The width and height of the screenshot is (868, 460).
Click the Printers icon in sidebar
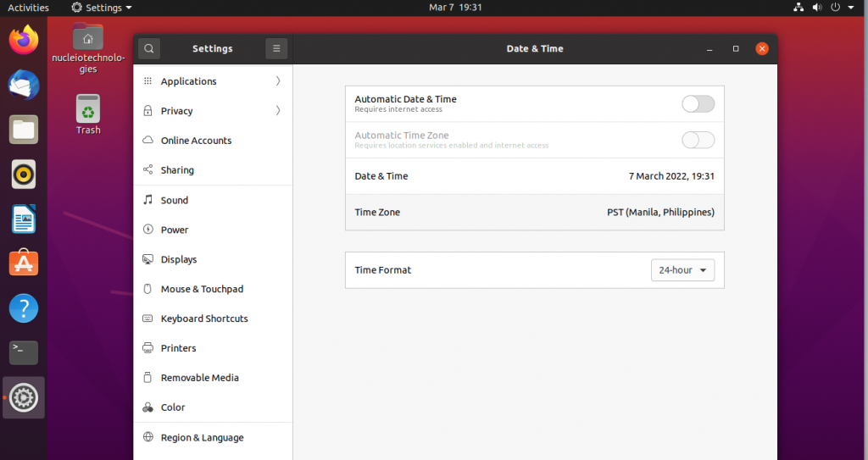147,347
